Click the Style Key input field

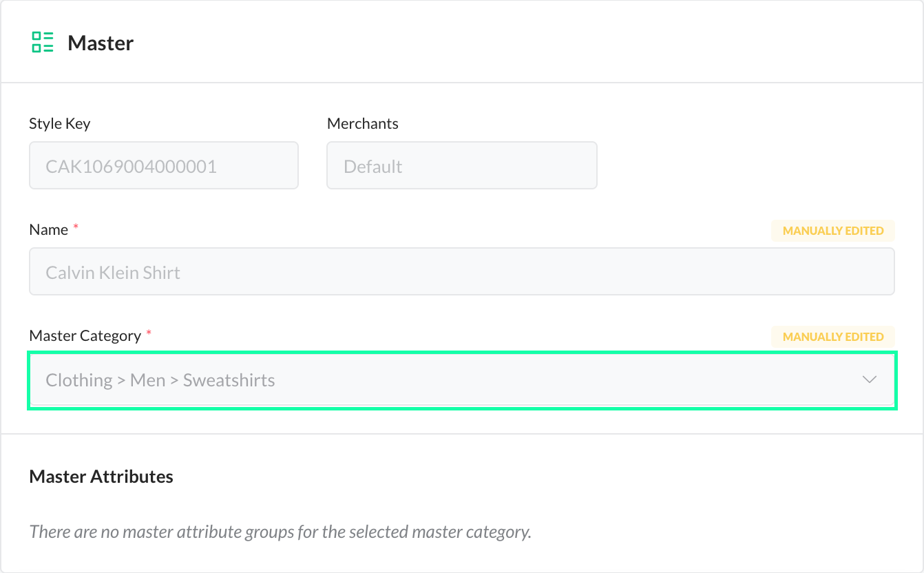pyautogui.click(x=163, y=166)
